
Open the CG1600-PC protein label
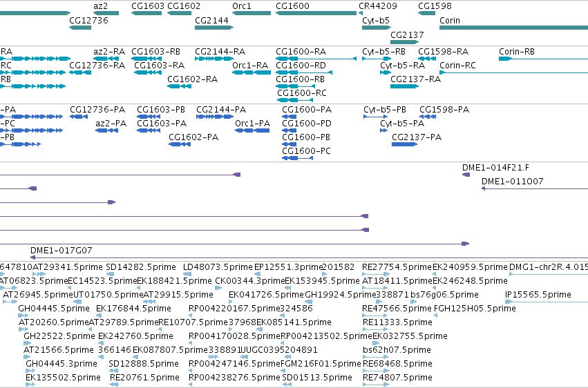pos(306,151)
